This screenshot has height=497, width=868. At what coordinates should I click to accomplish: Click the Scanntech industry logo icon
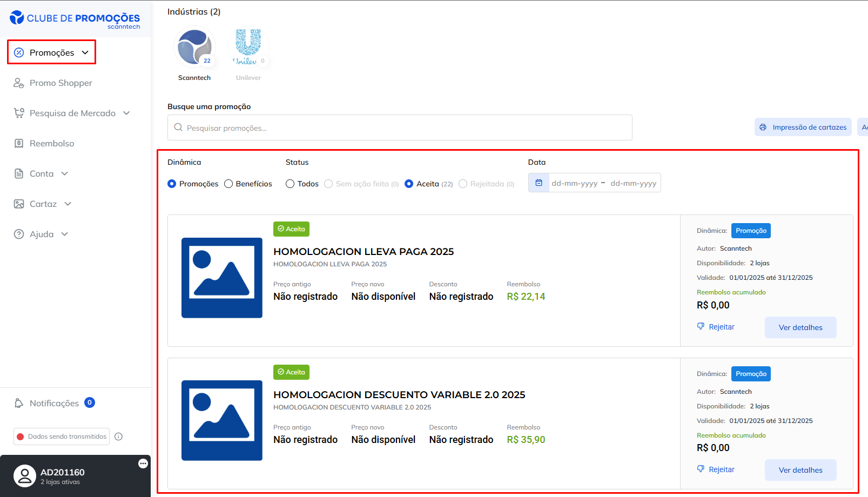tap(194, 47)
